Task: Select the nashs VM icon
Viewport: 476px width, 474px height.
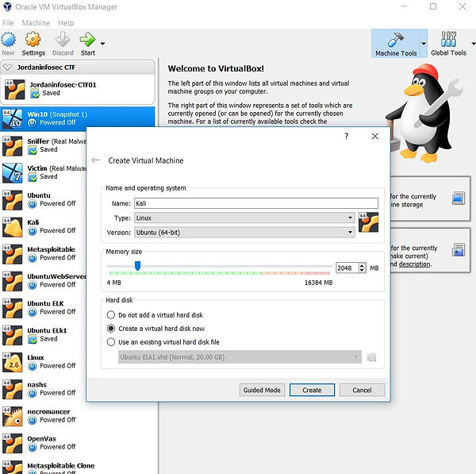Action: pos(12,389)
